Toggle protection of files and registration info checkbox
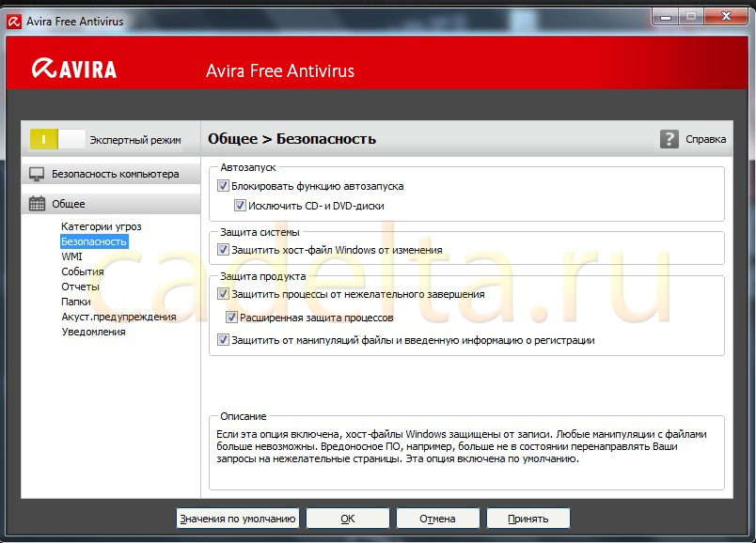 pos(223,340)
